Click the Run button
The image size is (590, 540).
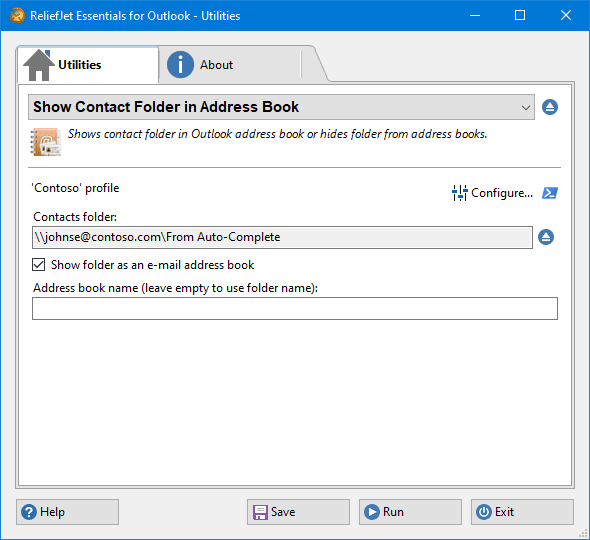[410, 512]
